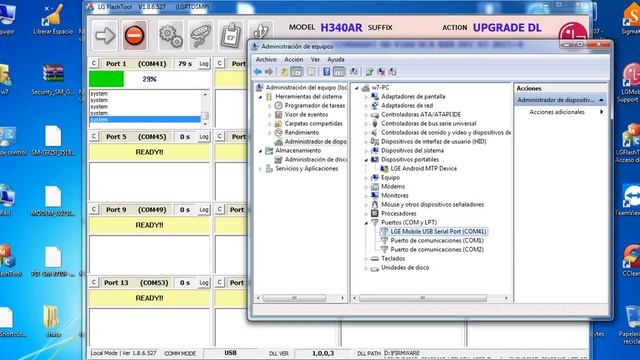
Task: Click the Port 1 progress bar at 29%
Action: coord(149,79)
